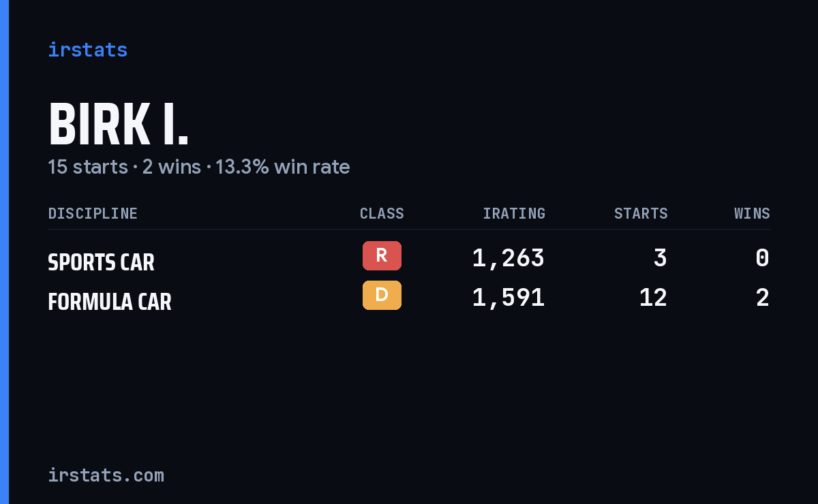Click the blue accent bar on left edge

coord(4,252)
